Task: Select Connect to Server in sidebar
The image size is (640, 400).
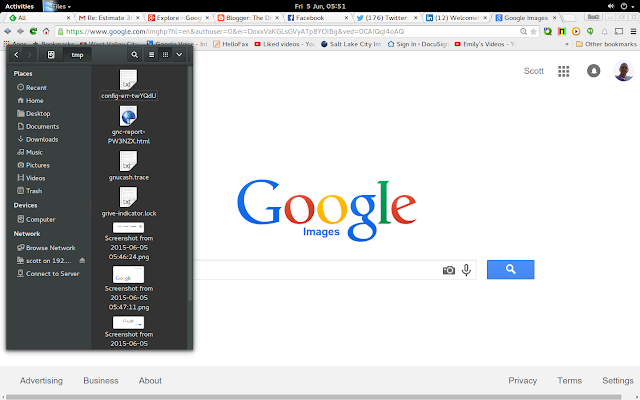Action: click(x=49, y=273)
